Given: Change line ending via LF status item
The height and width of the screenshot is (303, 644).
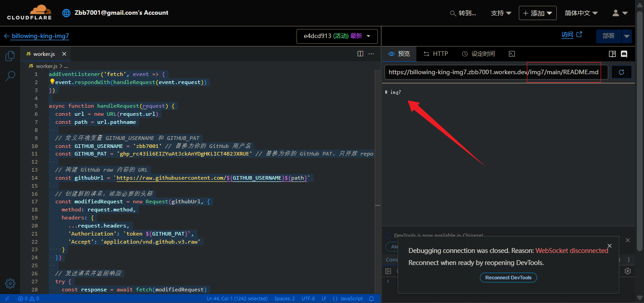Looking at the screenshot, I should 324,299.
